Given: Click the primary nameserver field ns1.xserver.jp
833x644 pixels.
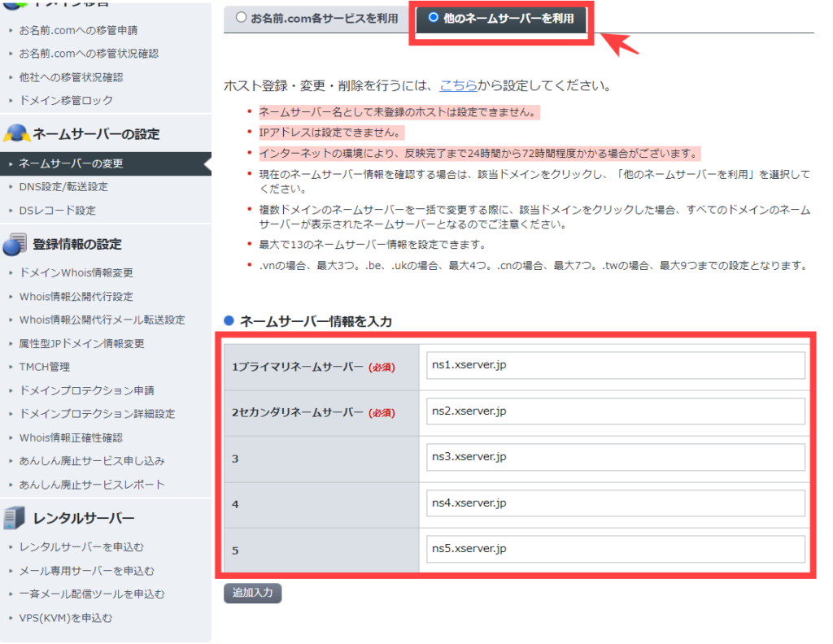Looking at the screenshot, I should click(615, 365).
